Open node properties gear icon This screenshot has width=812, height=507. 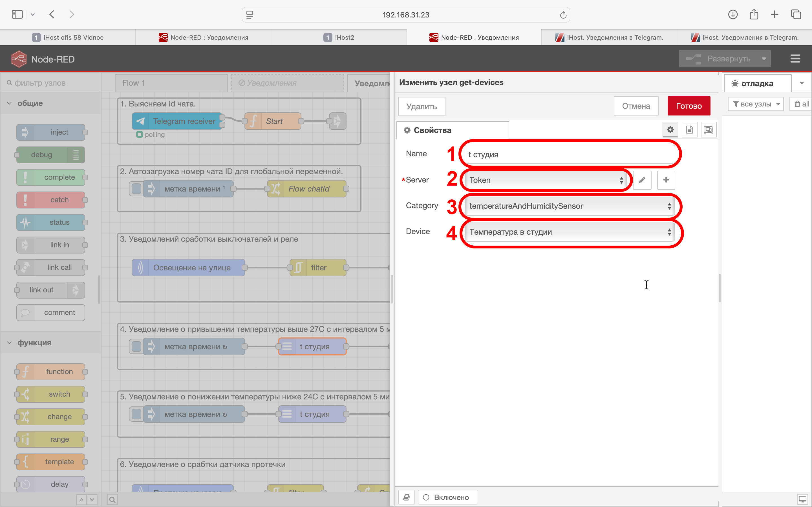(670, 130)
